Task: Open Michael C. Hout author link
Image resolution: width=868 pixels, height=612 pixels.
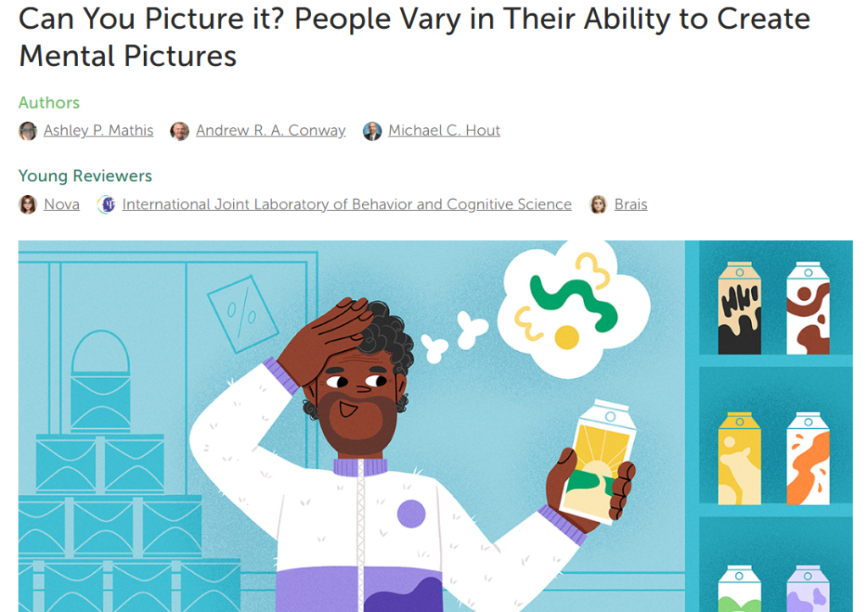Action: point(444,131)
